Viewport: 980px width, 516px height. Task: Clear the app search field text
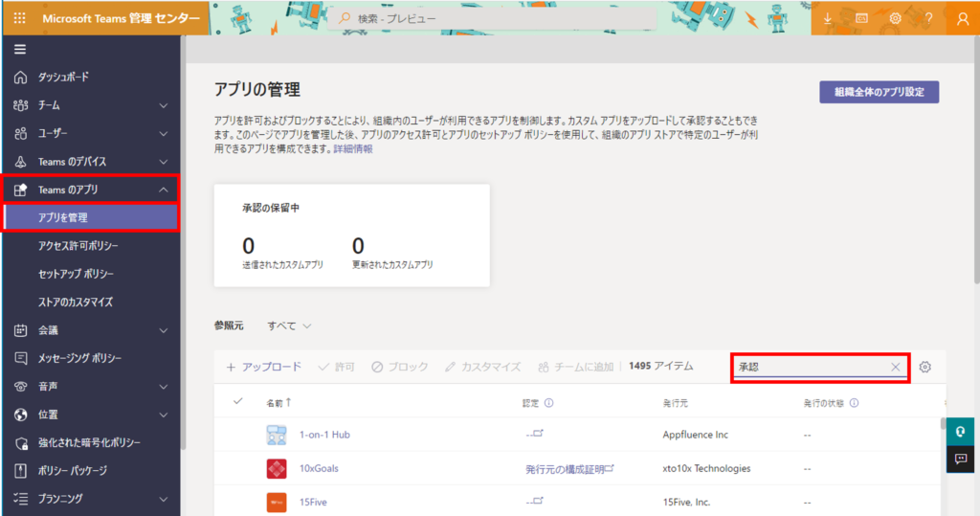[895, 367]
